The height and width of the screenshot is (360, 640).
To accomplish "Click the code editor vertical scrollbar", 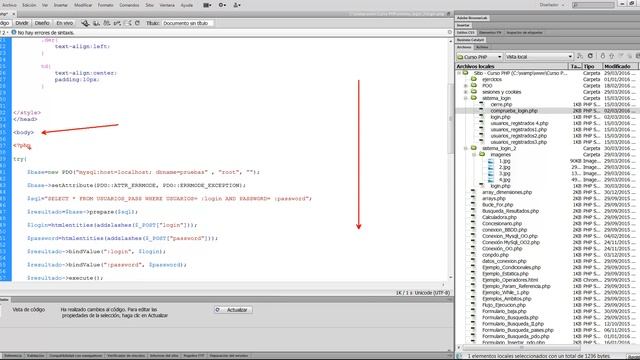I will (450, 118).
